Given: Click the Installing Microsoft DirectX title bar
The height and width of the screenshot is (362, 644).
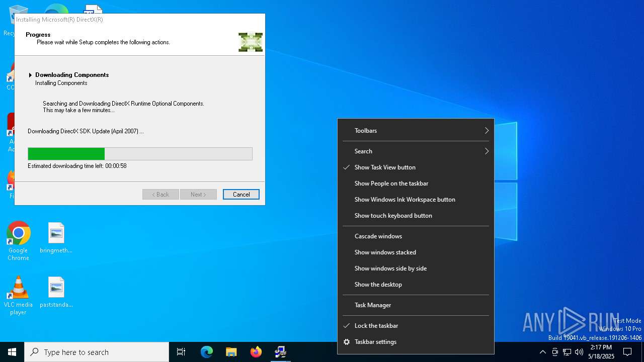Looking at the screenshot, I should pos(140,20).
